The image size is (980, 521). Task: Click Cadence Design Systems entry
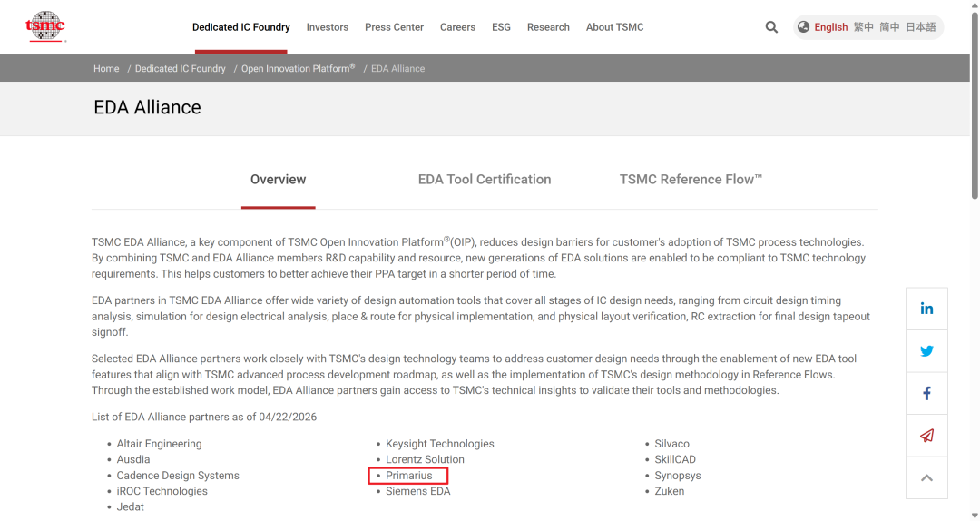(x=178, y=476)
